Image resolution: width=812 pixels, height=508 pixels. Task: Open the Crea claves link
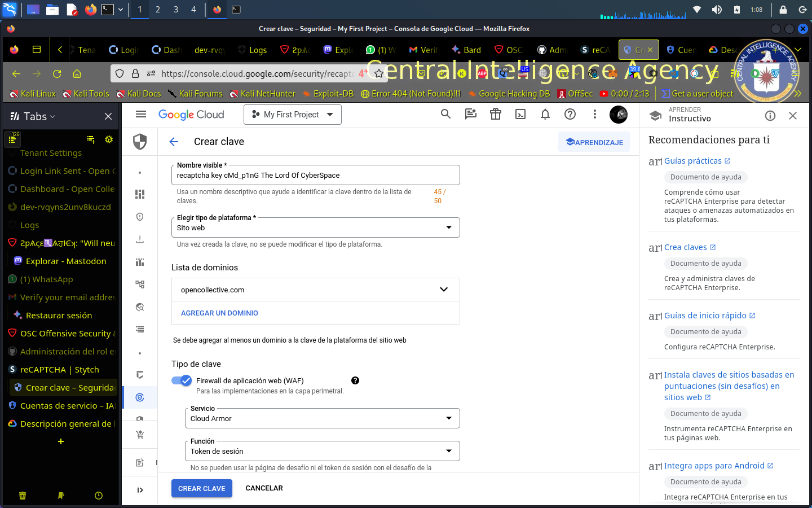[690, 247]
